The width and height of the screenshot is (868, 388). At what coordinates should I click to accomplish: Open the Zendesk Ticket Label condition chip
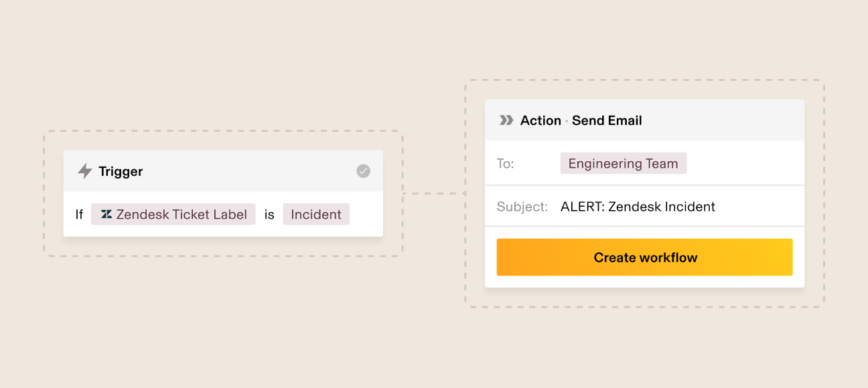tap(173, 214)
